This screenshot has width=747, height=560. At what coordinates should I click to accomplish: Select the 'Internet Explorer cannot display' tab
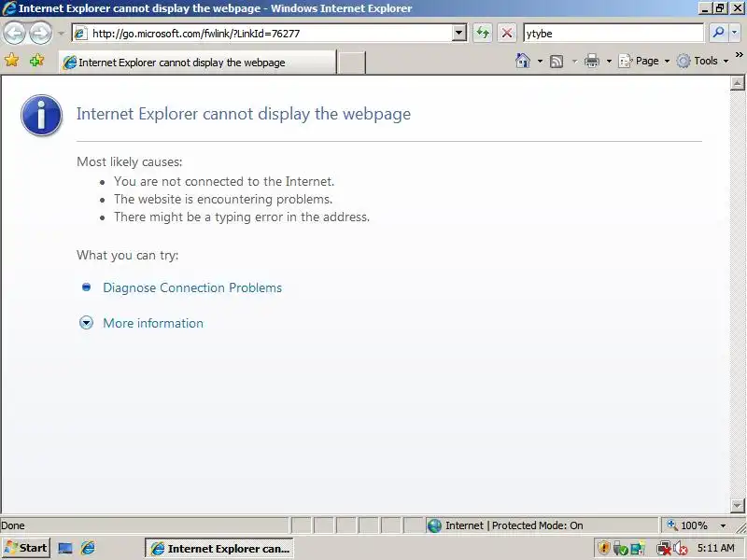(197, 63)
